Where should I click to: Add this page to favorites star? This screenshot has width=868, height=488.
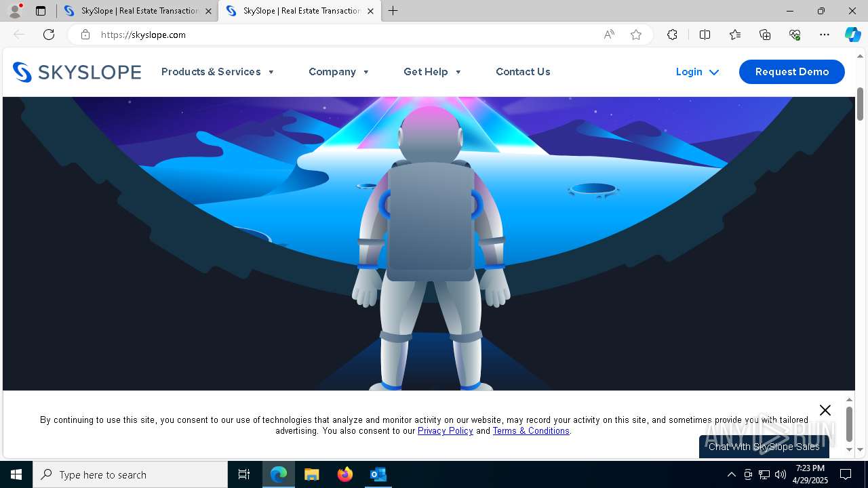[x=636, y=35]
